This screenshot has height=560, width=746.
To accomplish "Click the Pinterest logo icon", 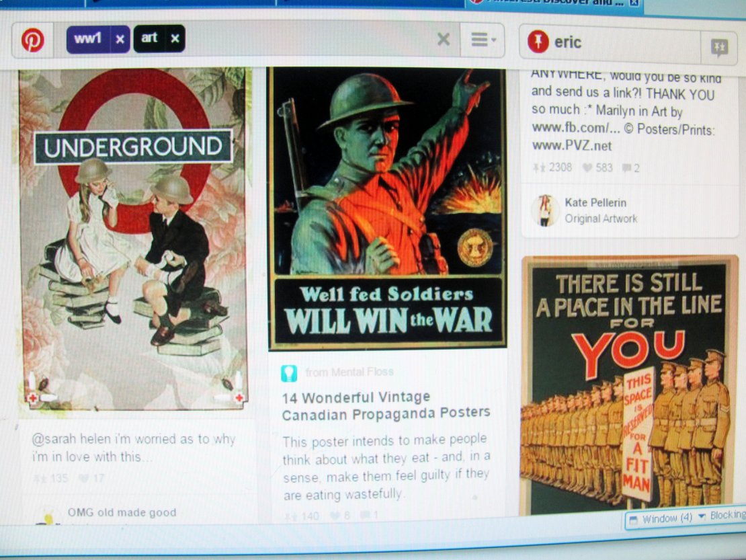I will (x=33, y=40).
